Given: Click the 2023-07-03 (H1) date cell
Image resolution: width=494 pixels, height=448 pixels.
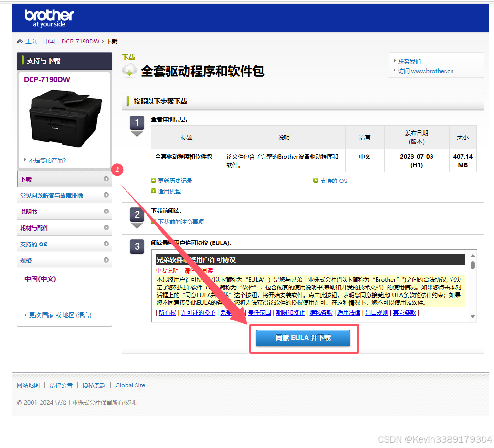Looking at the screenshot, I should [x=417, y=160].
